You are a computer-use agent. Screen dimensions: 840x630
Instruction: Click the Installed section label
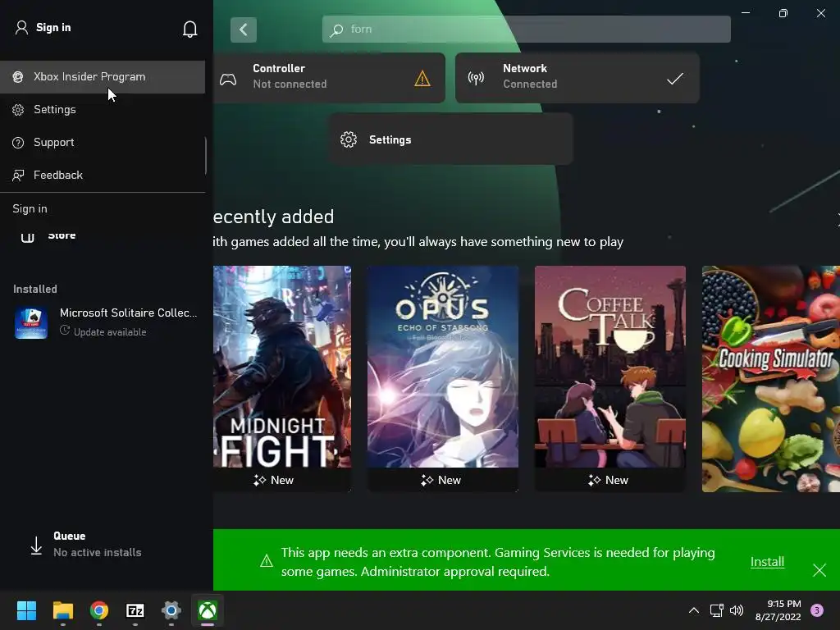(x=34, y=290)
